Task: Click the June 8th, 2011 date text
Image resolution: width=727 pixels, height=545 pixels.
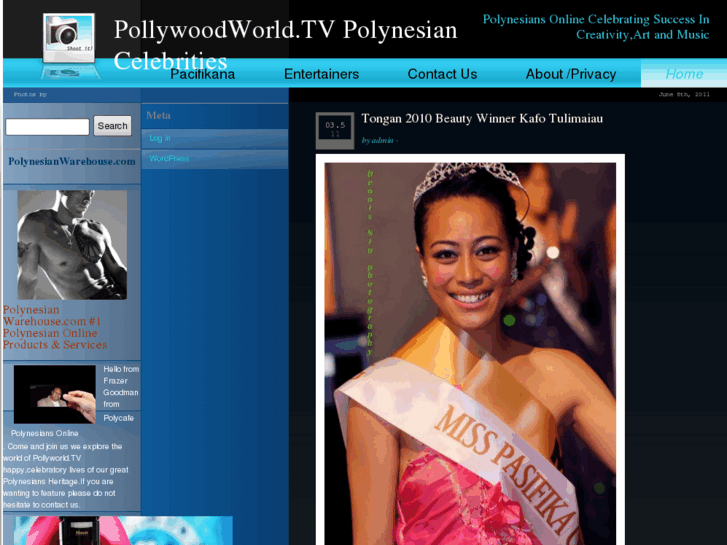Action: click(684, 95)
